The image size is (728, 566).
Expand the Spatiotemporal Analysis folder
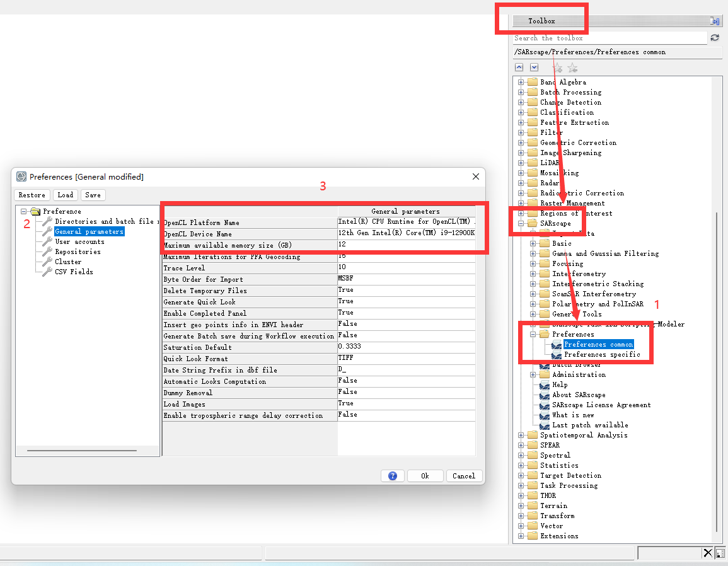click(x=521, y=435)
